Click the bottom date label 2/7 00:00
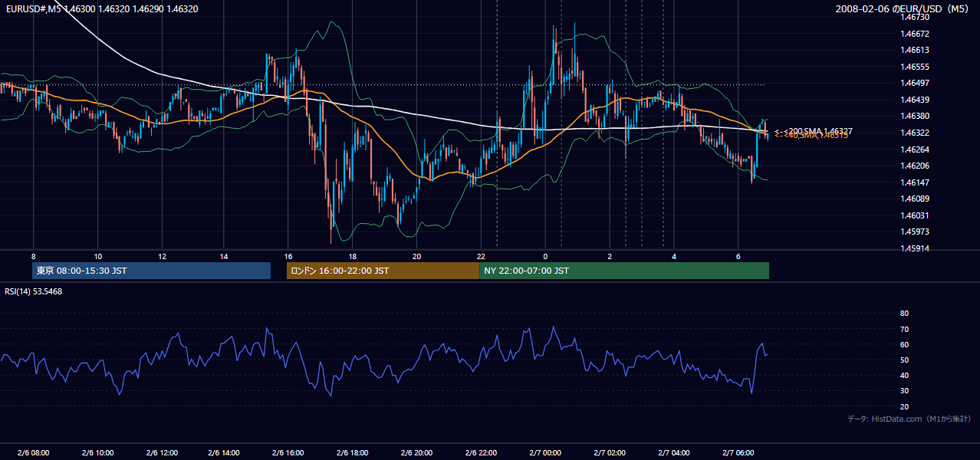This screenshot has width=980, height=460. click(545, 453)
